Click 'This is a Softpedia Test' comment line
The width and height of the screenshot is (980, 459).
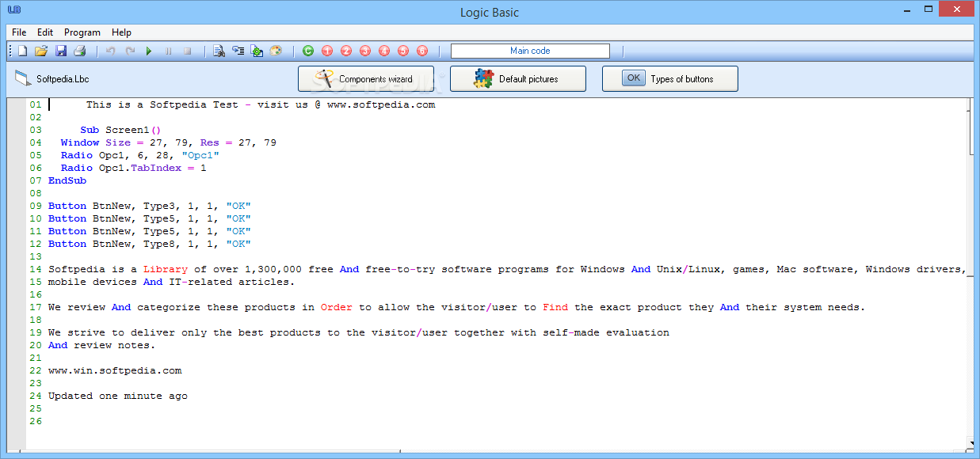pyautogui.click(x=261, y=104)
